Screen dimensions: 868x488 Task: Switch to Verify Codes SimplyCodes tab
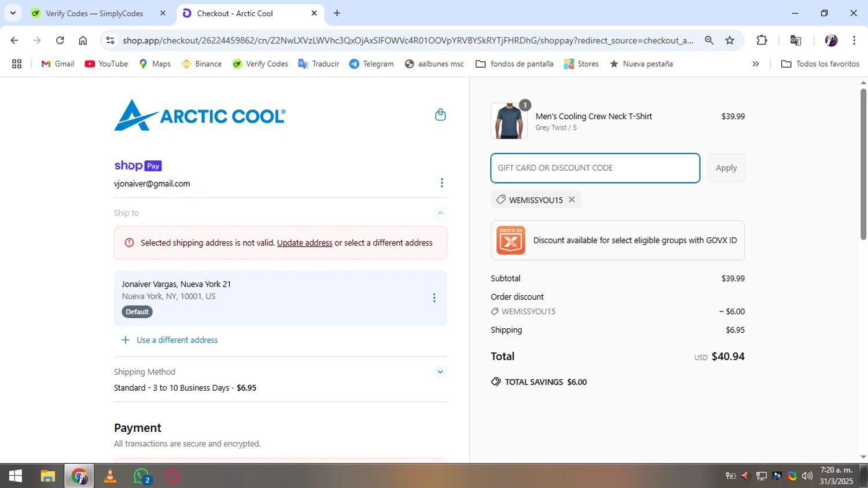(94, 13)
